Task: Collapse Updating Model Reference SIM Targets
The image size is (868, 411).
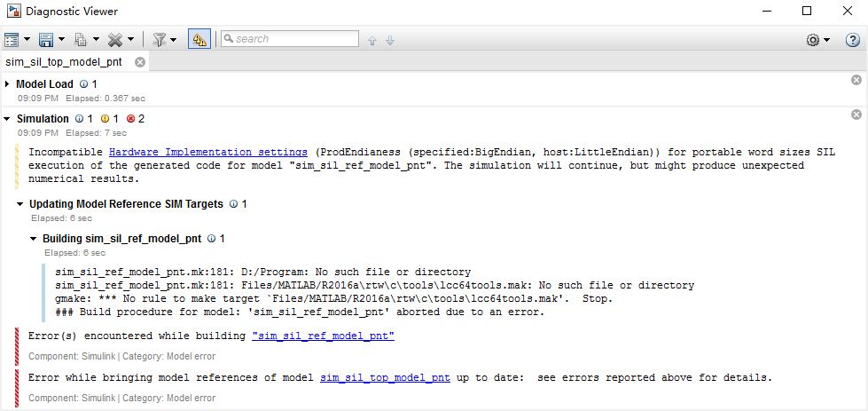Action: pos(20,204)
